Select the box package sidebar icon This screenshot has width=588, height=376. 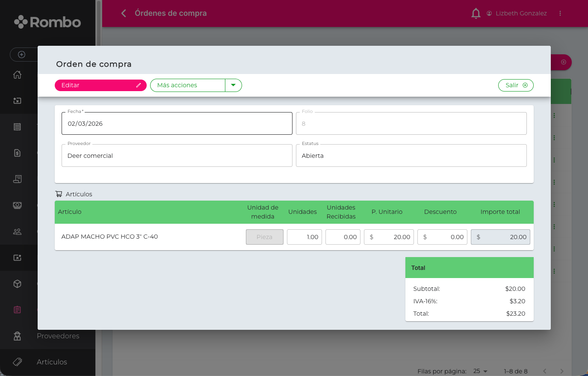[17, 284]
